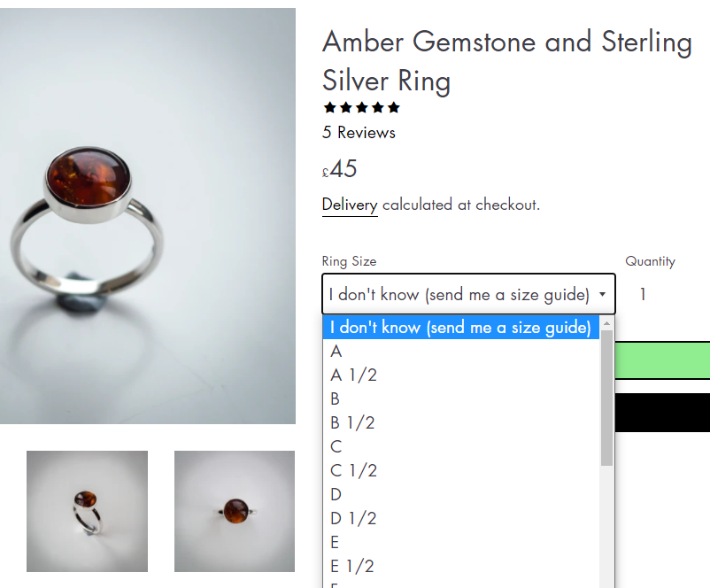View second ring top-view thumbnail

pos(235,511)
